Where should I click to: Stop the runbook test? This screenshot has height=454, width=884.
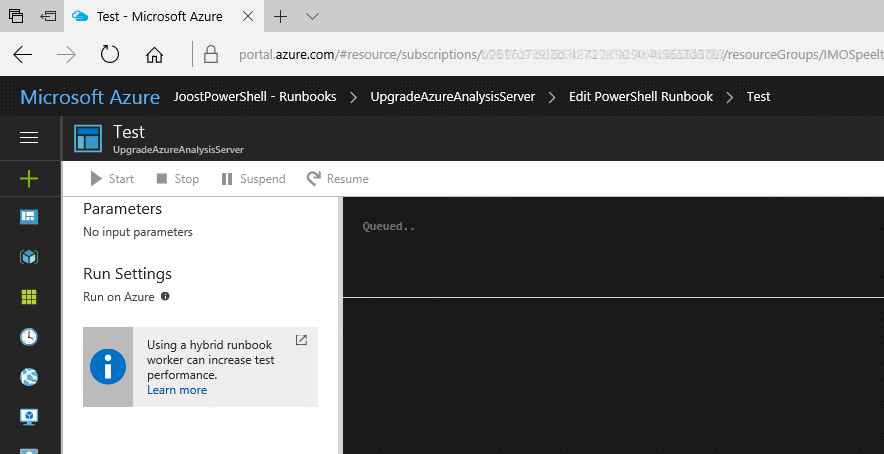[x=178, y=179]
